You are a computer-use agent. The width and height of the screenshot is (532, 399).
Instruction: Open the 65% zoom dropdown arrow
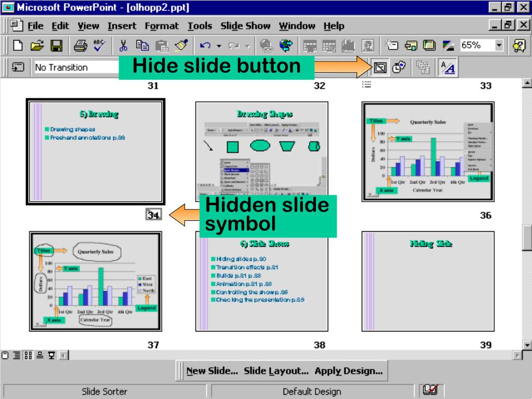coord(499,45)
